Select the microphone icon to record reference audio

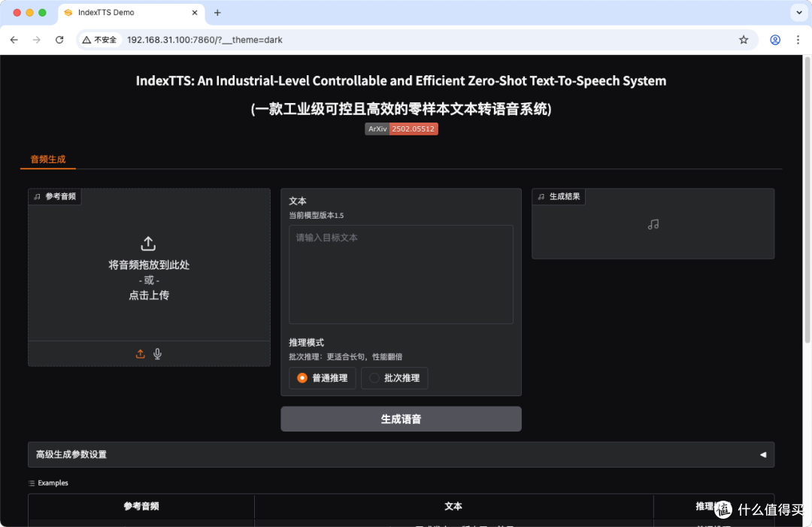[157, 353]
